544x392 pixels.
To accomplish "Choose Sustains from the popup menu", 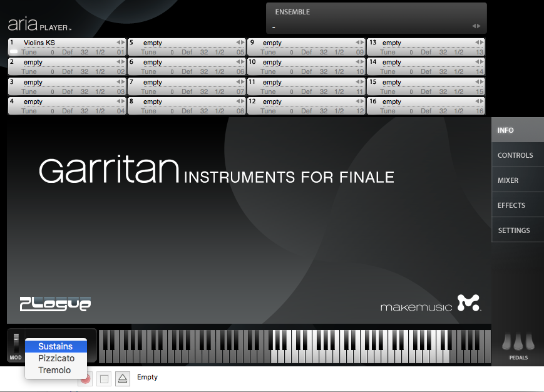I will click(56, 346).
